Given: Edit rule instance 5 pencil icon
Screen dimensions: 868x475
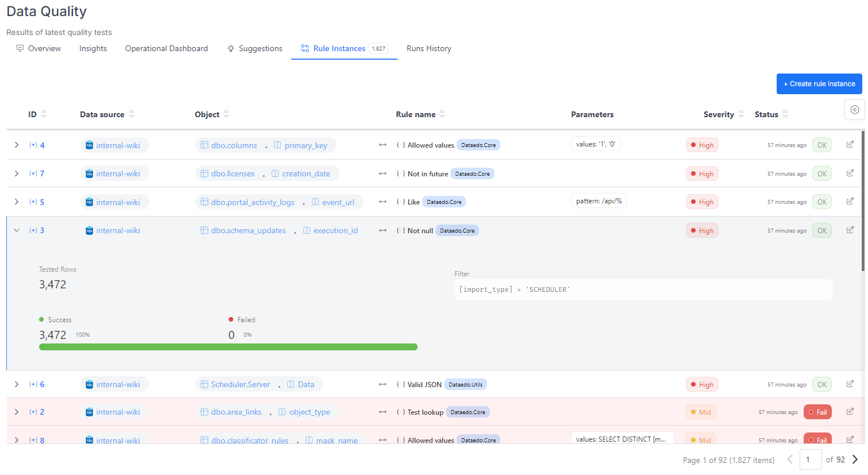Looking at the screenshot, I should pos(850,201).
